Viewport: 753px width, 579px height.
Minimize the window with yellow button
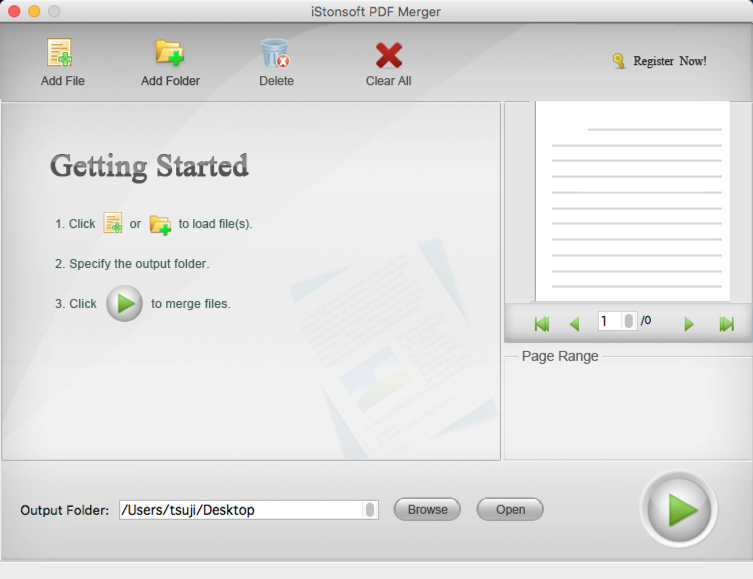point(34,11)
